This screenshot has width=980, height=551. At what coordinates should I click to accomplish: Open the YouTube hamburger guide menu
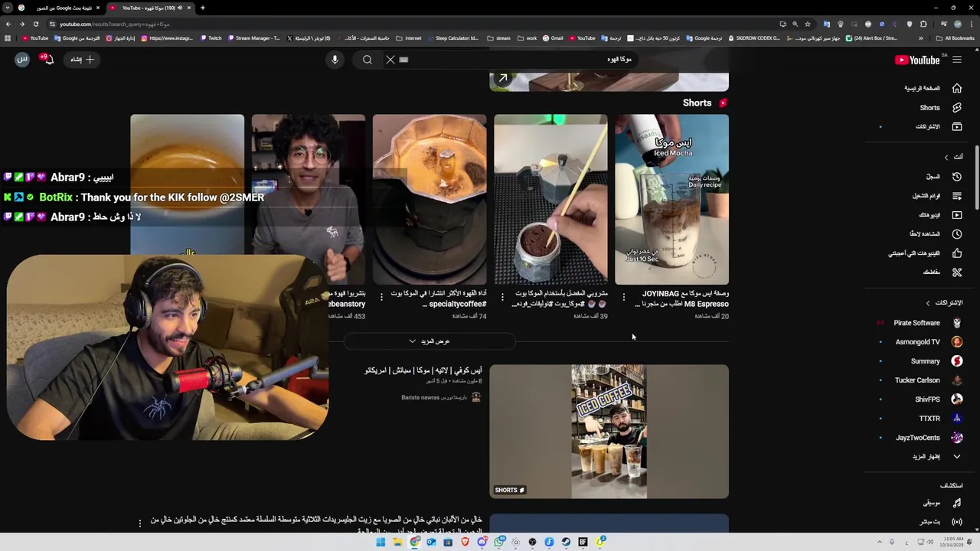pos(956,60)
